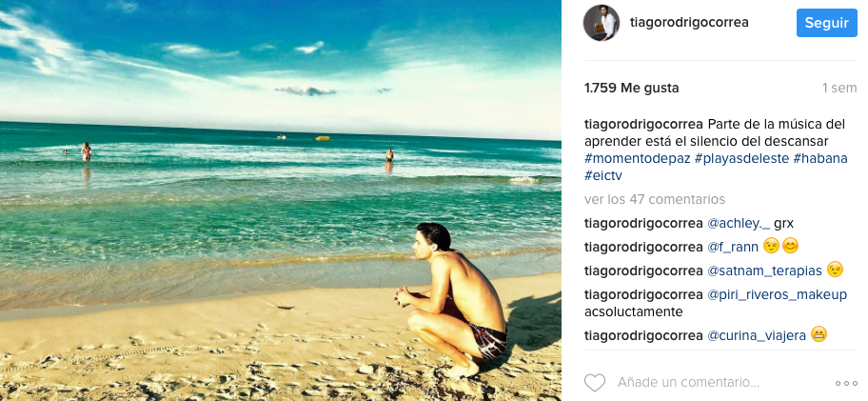Click the @f_rann mention
Viewport: 868px width, 401px height.
point(733,247)
